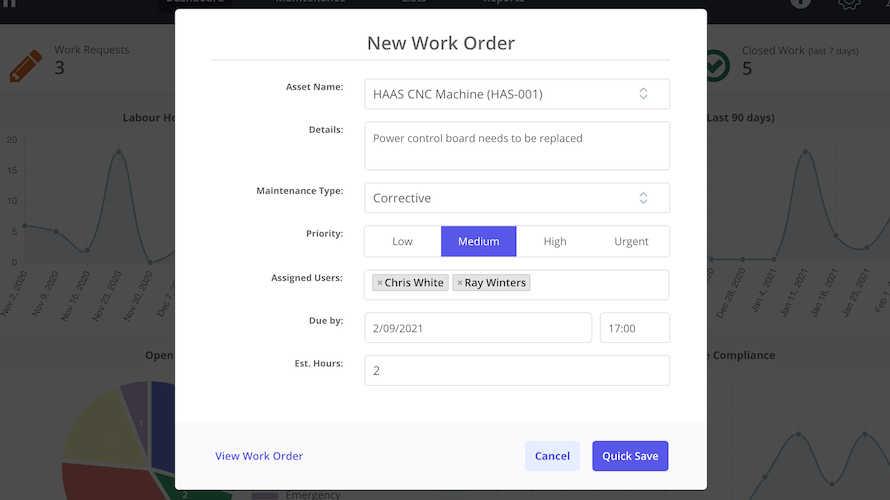890x500 pixels.
Task: Open the Asset Name dropdown
Action: pos(516,94)
